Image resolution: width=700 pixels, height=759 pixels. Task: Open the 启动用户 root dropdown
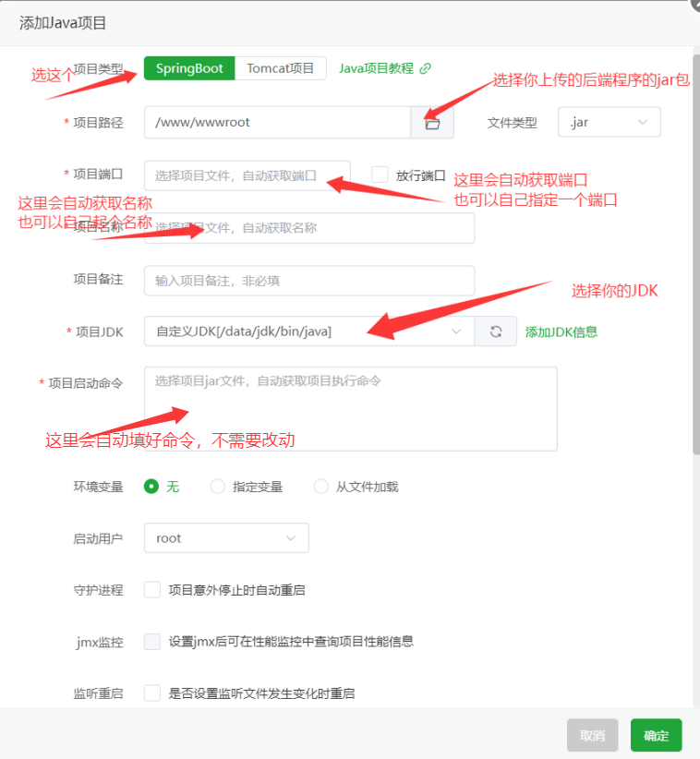click(226, 538)
